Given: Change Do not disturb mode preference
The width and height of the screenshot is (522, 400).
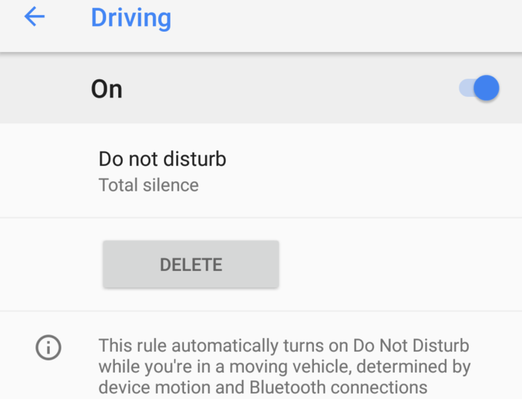Looking at the screenshot, I should pos(261,171).
